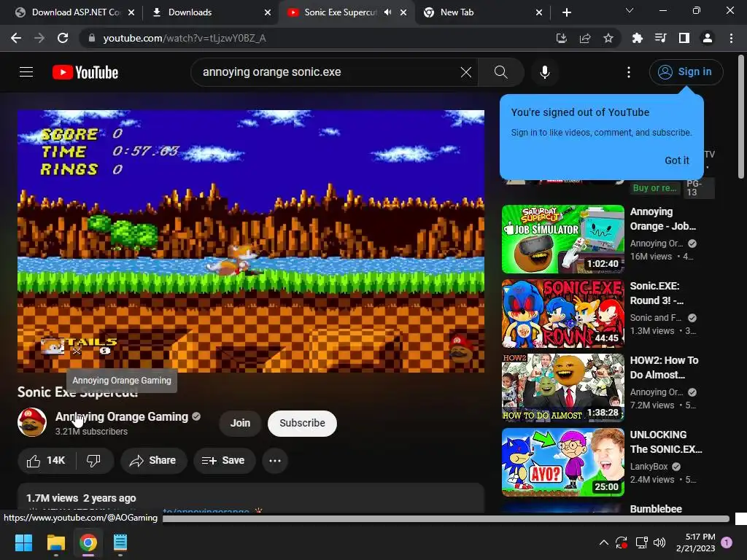The image size is (747, 560).
Task: Click install app icon in address bar
Action: pos(562,38)
